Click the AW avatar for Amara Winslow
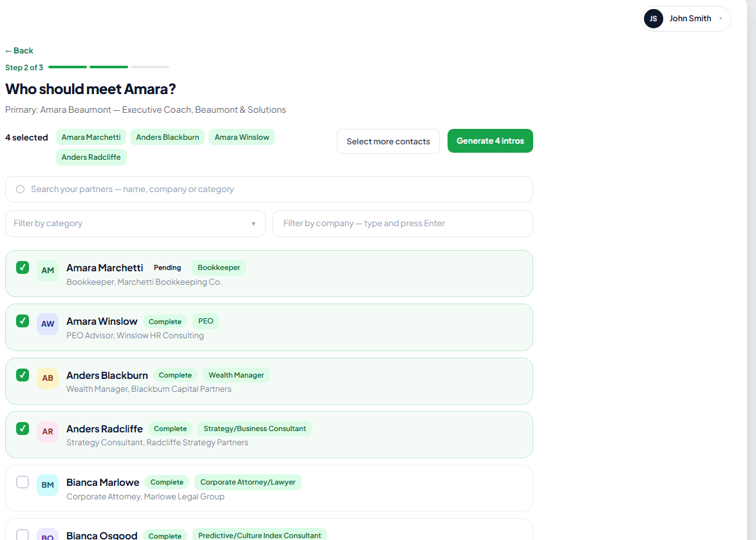Image resolution: width=756 pixels, height=540 pixels. click(48, 324)
